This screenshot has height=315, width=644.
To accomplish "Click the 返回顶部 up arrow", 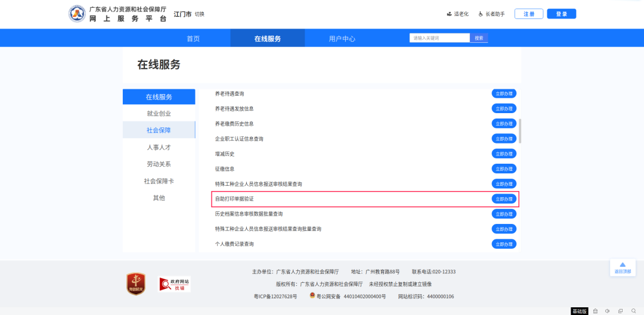I will click(x=623, y=265).
